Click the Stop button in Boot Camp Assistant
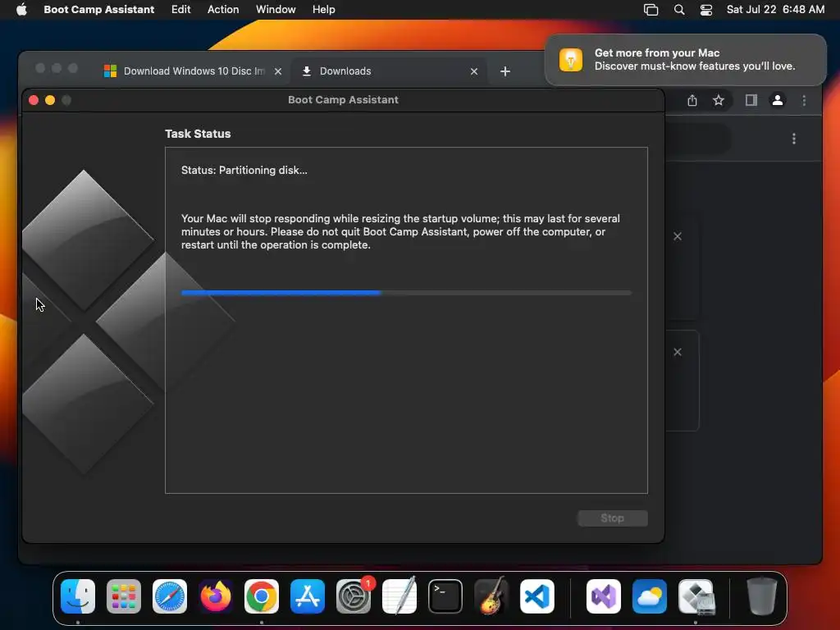This screenshot has width=840, height=630. point(612,518)
